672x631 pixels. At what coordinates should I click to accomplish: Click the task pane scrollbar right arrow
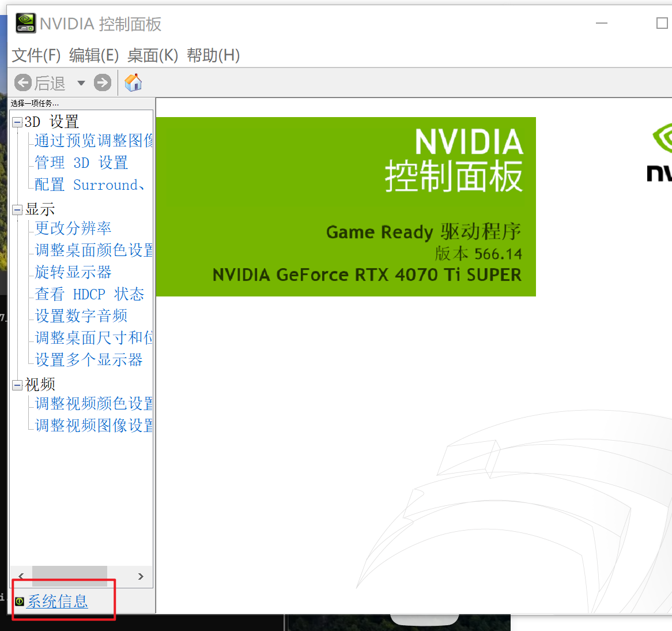(x=141, y=577)
